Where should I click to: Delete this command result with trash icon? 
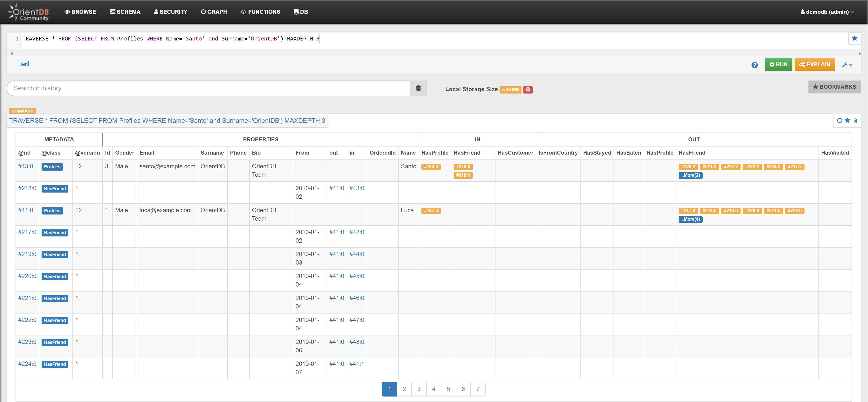[855, 121]
